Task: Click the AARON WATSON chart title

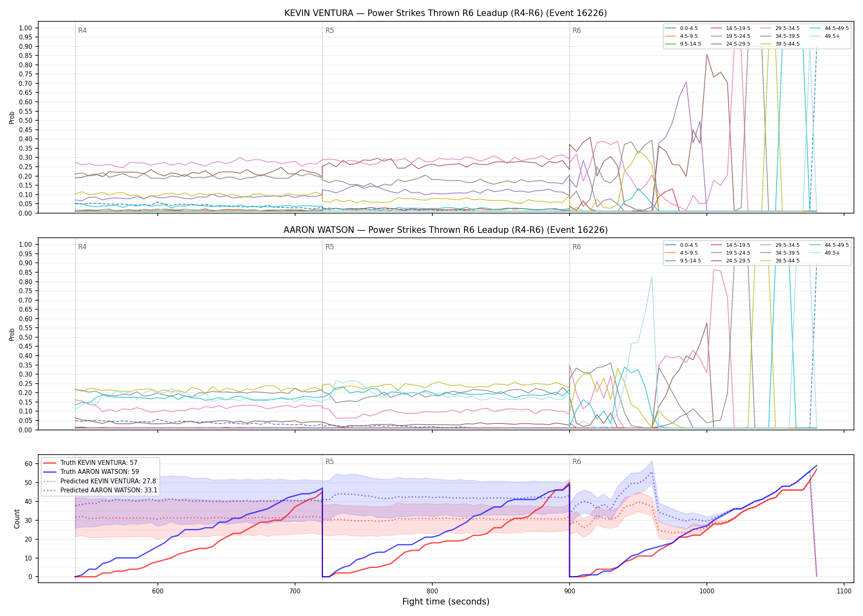Action: [445, 230]
